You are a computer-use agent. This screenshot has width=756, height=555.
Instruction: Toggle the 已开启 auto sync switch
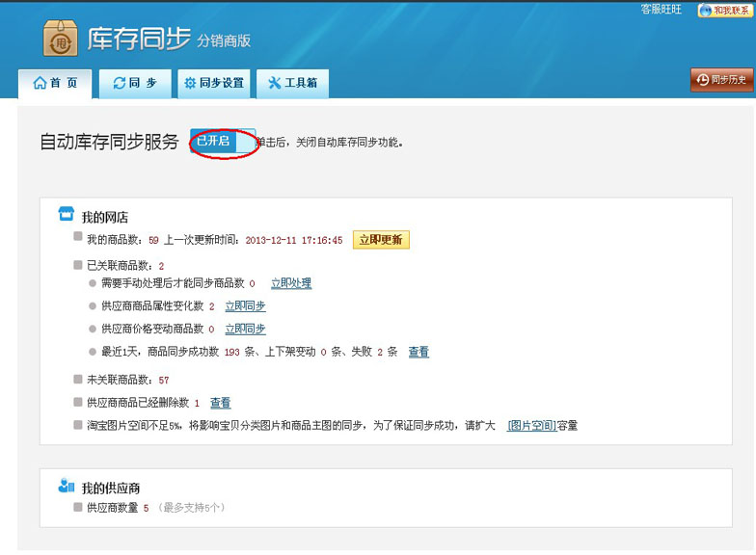click(223, 141)
